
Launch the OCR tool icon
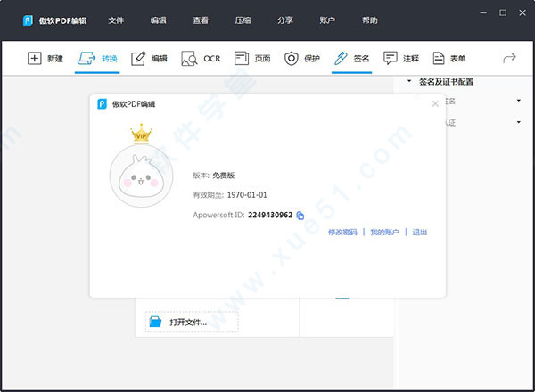coord(189,58)
